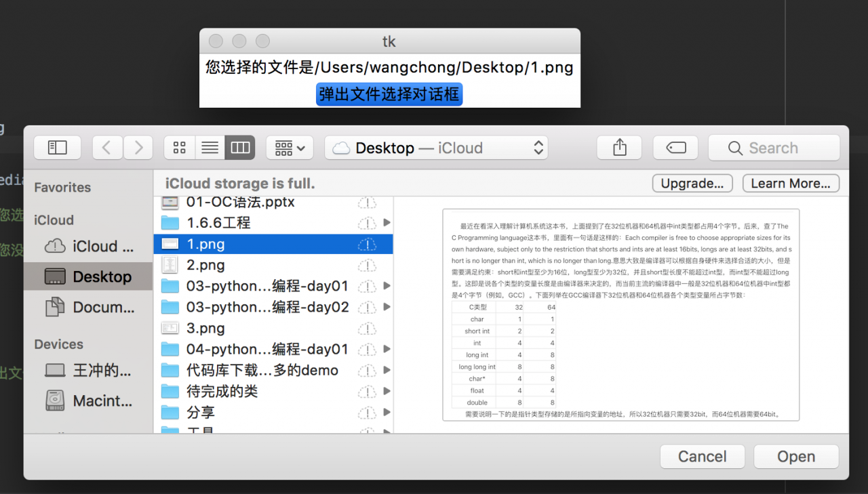
Task: Click the 1.png file thumbnail icon
Action: click(x=170, y=244)
